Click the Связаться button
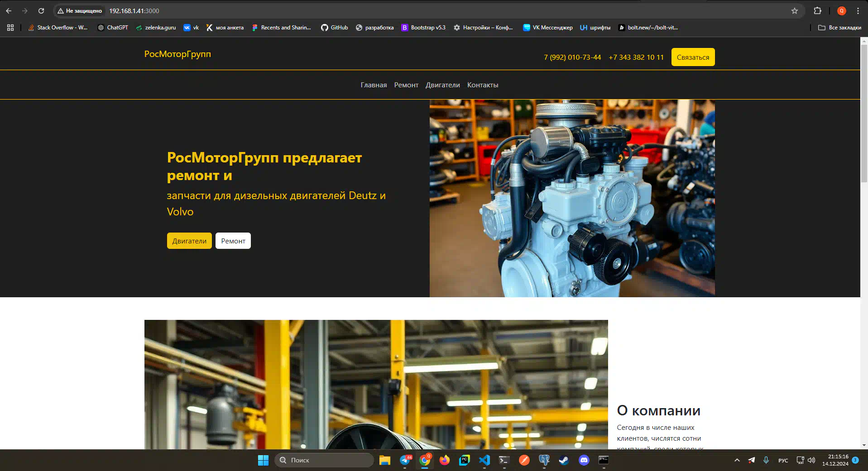Image resolution: width=868 pixels, height=471 pixels. pyautogui.click(x=692, y=57)
